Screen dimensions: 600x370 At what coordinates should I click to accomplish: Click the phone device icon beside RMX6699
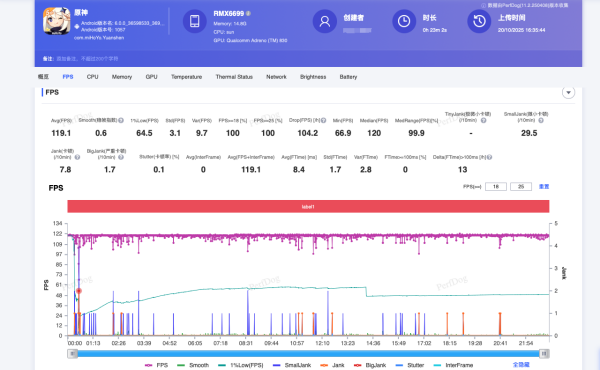(x=194, y=21)
